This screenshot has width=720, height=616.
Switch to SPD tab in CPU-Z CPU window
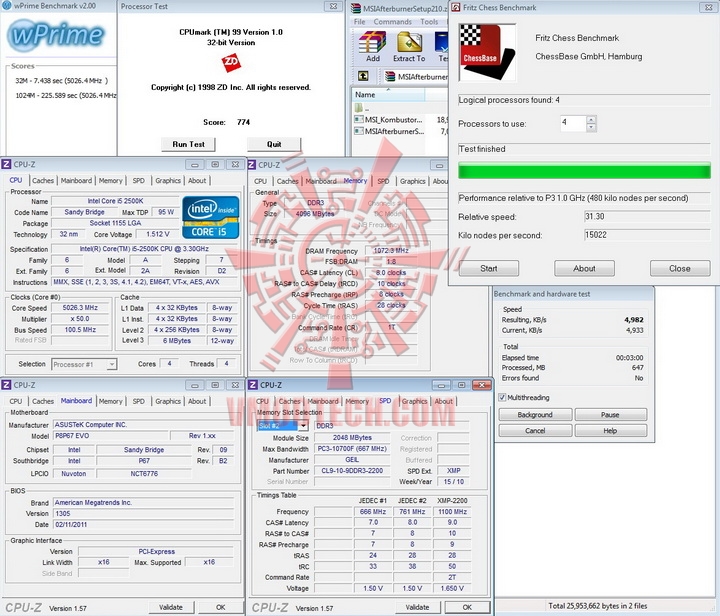(138, 180)
